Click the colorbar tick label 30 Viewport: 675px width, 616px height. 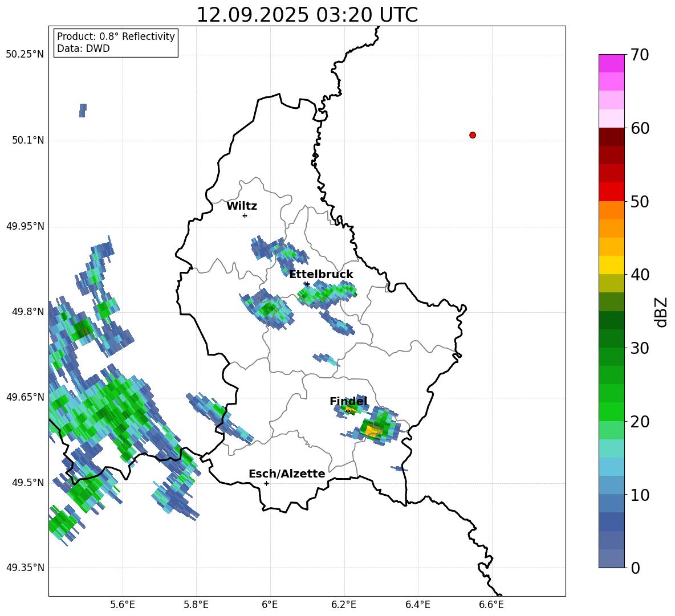pos(639,348)
